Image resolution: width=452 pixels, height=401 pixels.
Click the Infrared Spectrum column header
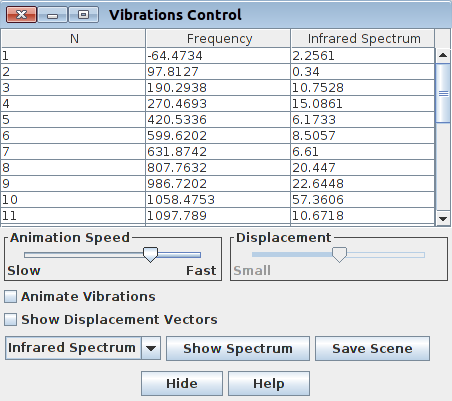coord(363,39)
